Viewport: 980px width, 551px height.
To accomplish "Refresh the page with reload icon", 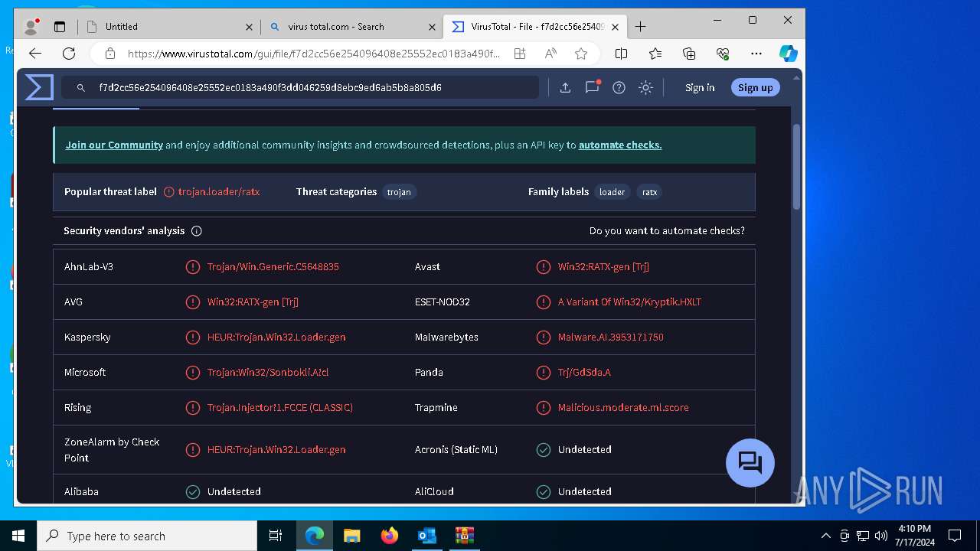I will click(x=69, y=54).
